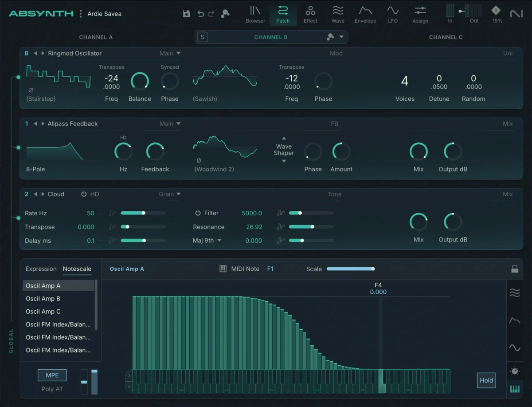
Task: Select Channel C
Action: [x=446, y=37]
